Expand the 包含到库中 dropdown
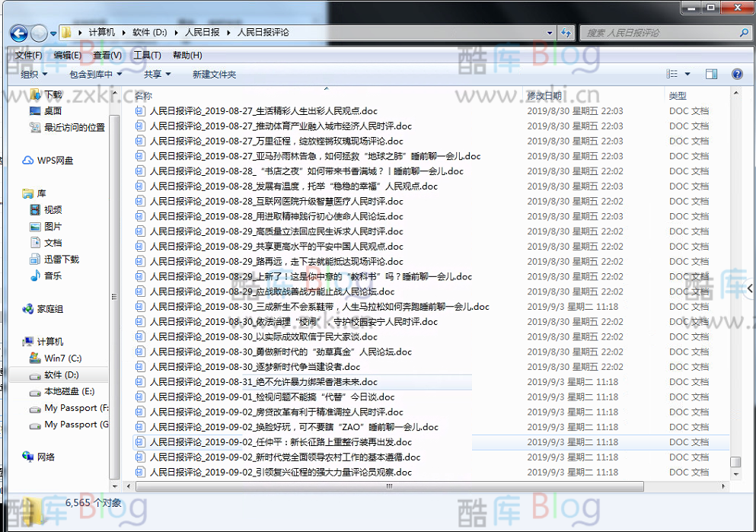 tap(95, 75)
